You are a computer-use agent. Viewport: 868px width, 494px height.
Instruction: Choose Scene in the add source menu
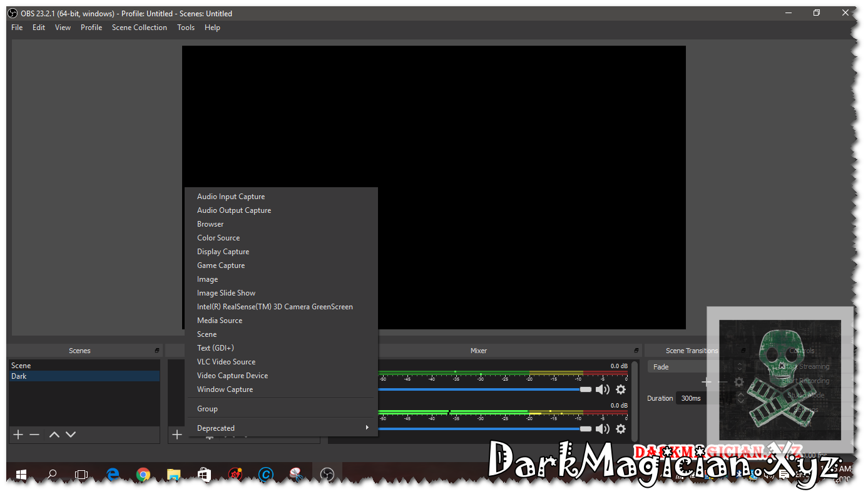click(281, 334)
